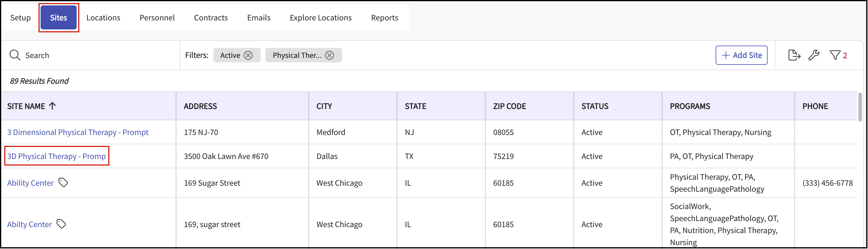Select the Sites tab
868x249 pixels.
(59, 17)
